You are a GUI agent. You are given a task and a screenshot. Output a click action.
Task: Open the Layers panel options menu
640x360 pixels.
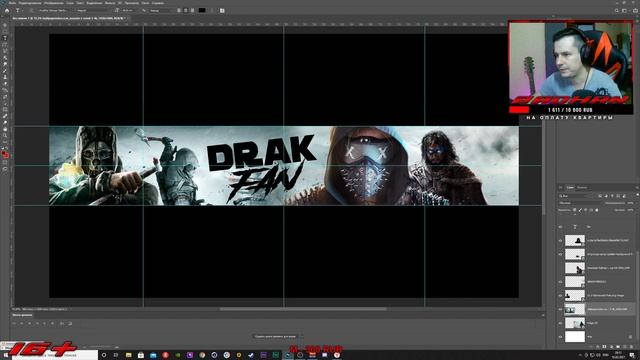point(636,188)
